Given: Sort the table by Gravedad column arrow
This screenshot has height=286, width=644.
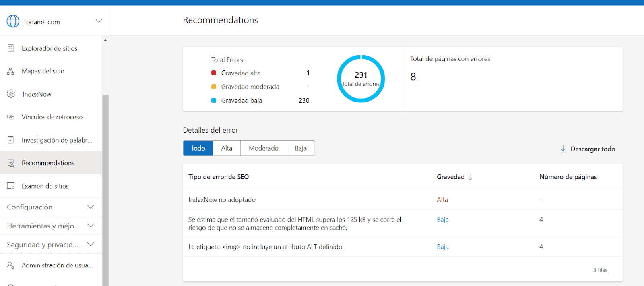Looking at the screenshot, I should tap(470, 177).
